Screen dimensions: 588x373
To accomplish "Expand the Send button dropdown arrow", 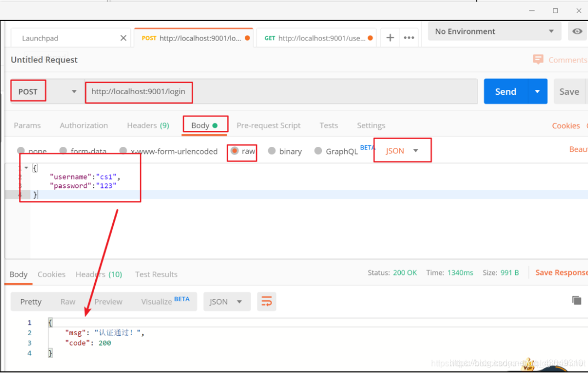I will [x=538, y=91].
